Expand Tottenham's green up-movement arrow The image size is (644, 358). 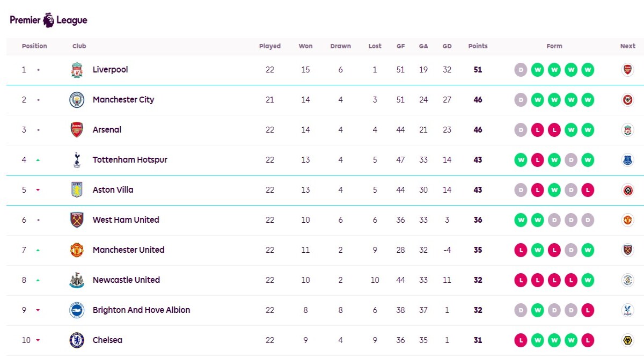click(38, 160)
